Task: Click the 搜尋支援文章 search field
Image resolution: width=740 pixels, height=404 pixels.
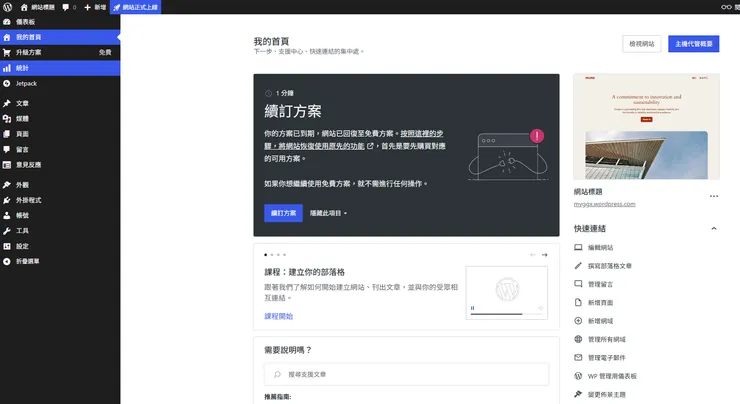Action: coord(406,374)
